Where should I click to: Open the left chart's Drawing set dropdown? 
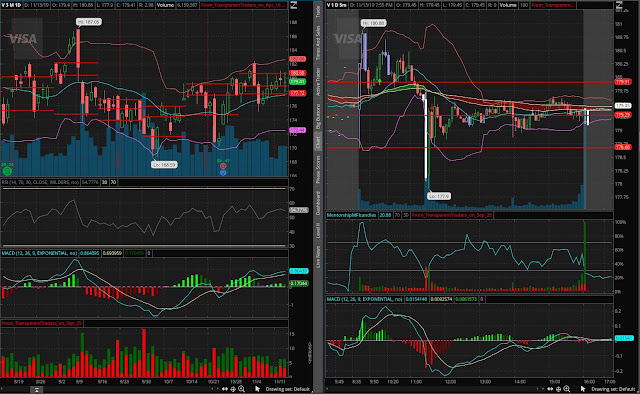click(287, 389)
